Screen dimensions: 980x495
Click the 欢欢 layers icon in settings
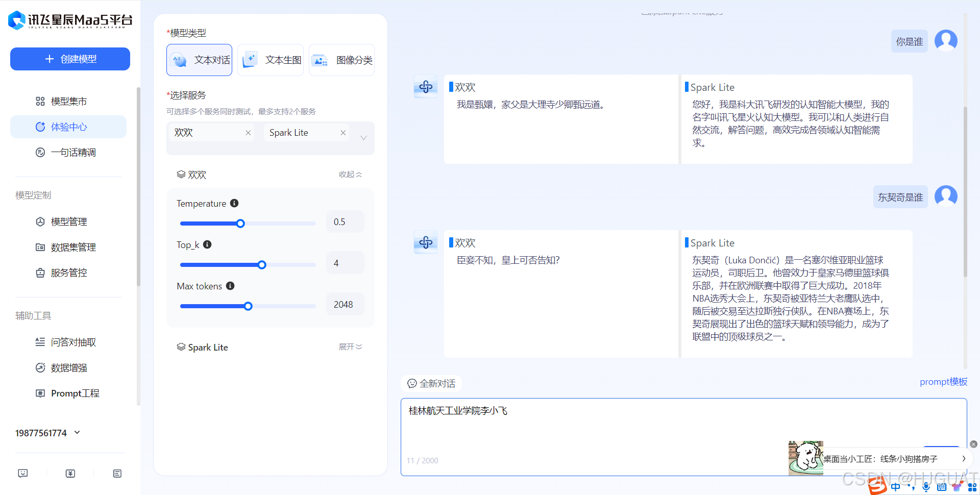pyautogui.click(x=181, y=175)
